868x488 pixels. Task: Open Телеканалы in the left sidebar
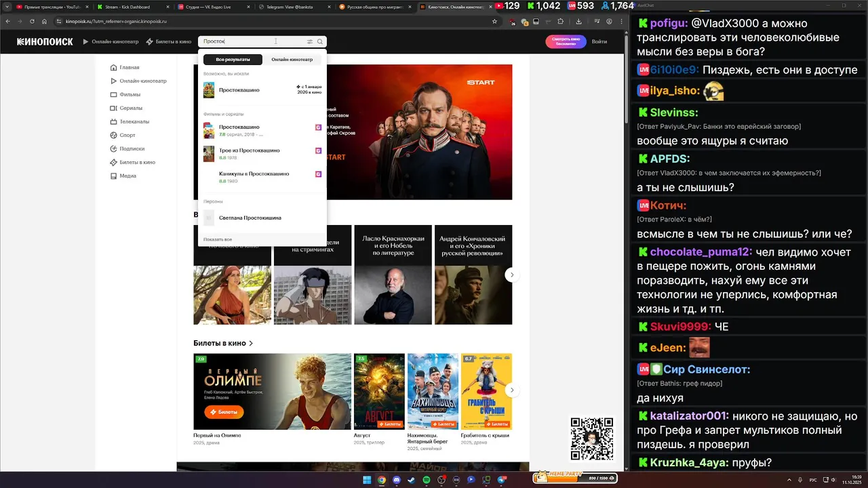(x=130, y=122)
